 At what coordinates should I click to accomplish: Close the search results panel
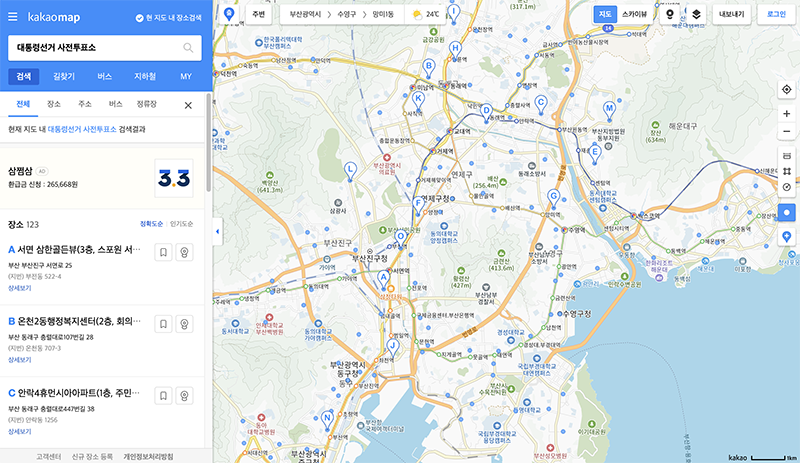(188, 105)
